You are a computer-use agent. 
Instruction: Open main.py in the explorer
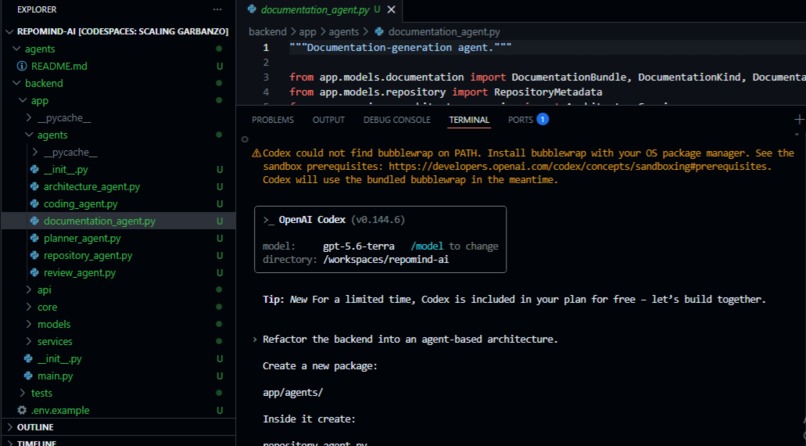tap(55, 376)
